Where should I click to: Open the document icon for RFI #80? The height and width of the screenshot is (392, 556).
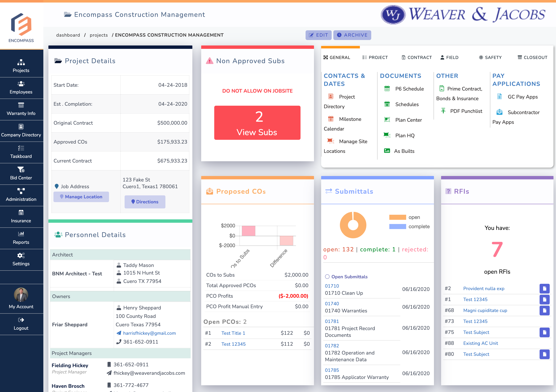tap(544, 354)
